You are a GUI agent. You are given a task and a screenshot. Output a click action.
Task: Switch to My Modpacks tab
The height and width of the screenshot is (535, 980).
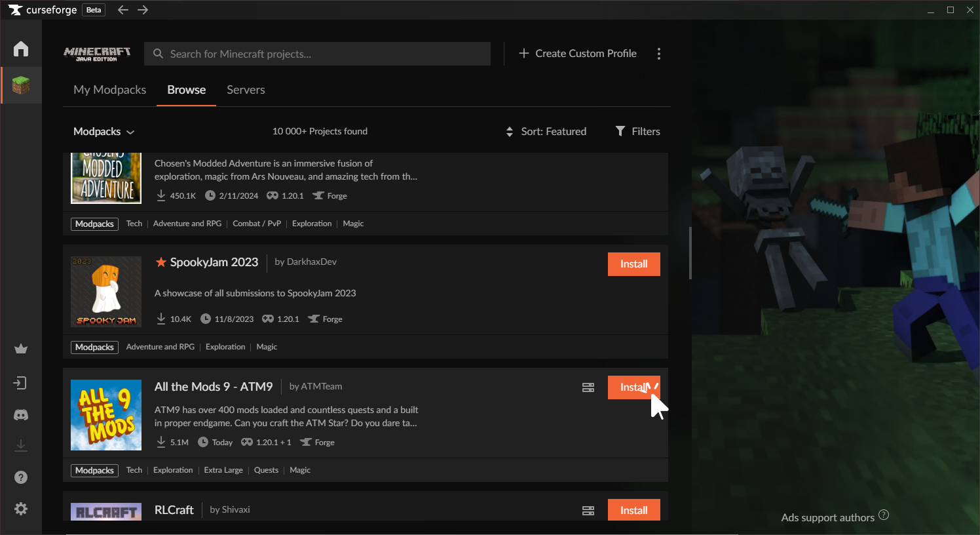(x=110, y=90)
